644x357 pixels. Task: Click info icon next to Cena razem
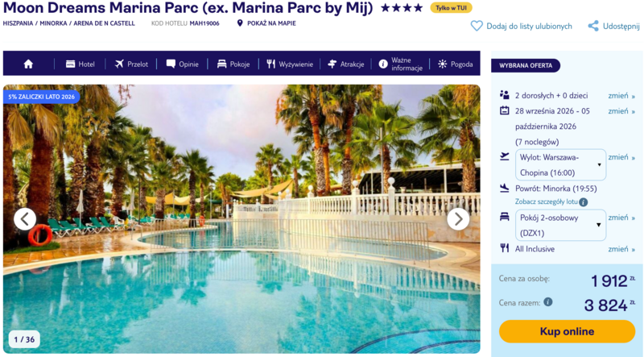coord(548,302)
